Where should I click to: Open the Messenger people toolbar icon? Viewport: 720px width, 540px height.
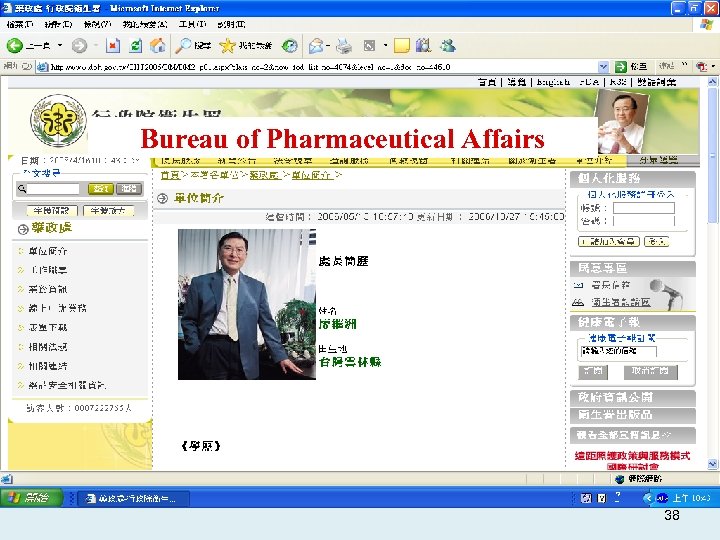(x=448, y=45)
